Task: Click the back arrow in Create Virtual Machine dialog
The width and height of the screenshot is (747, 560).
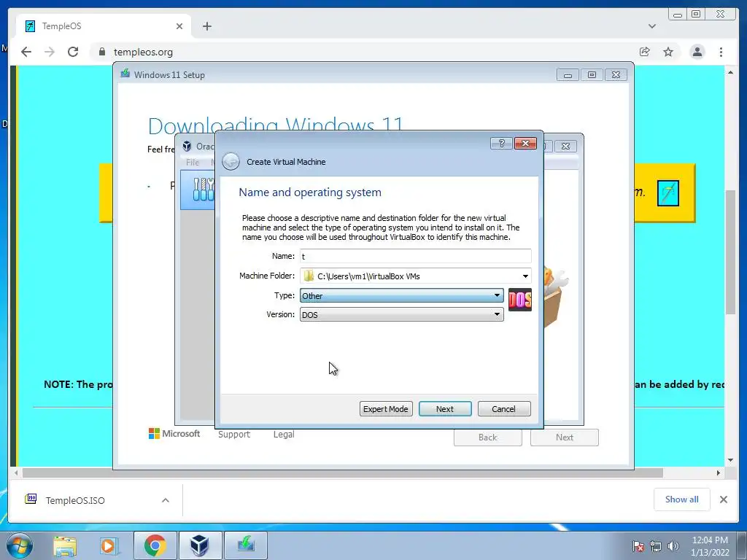Action: click(x=231, y=161)
